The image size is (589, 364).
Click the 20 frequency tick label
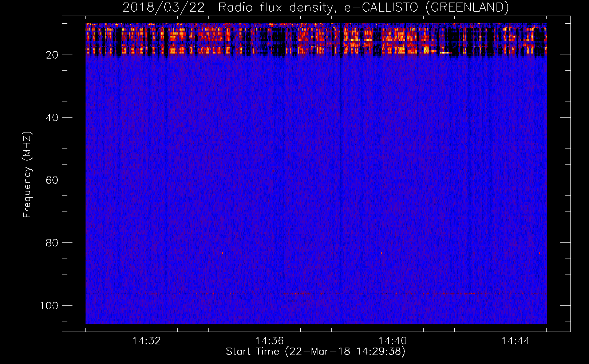[52, 55]
